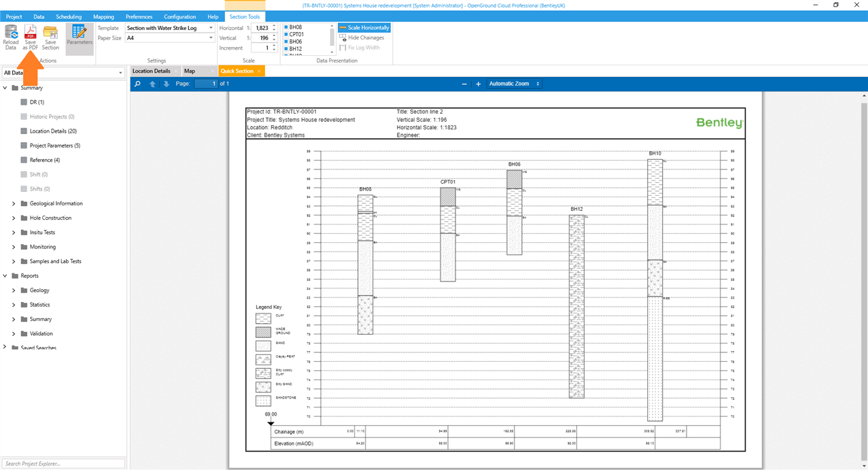
Task: Select Shift (0) item
Action: coord(39,174)
